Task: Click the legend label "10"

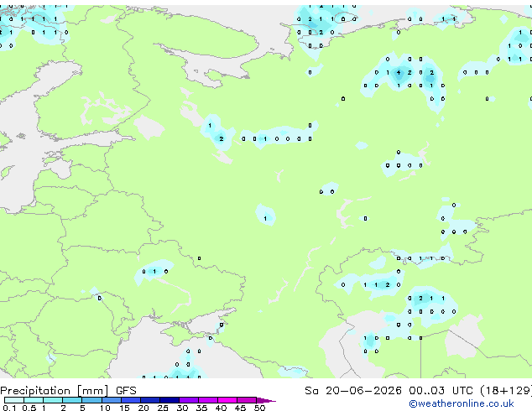Action: [x=105, y=408]
